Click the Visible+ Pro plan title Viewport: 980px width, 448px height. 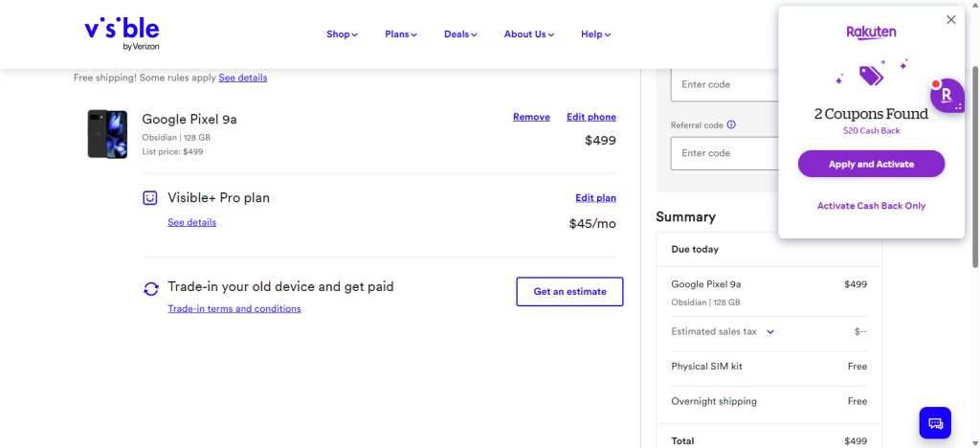219,198
